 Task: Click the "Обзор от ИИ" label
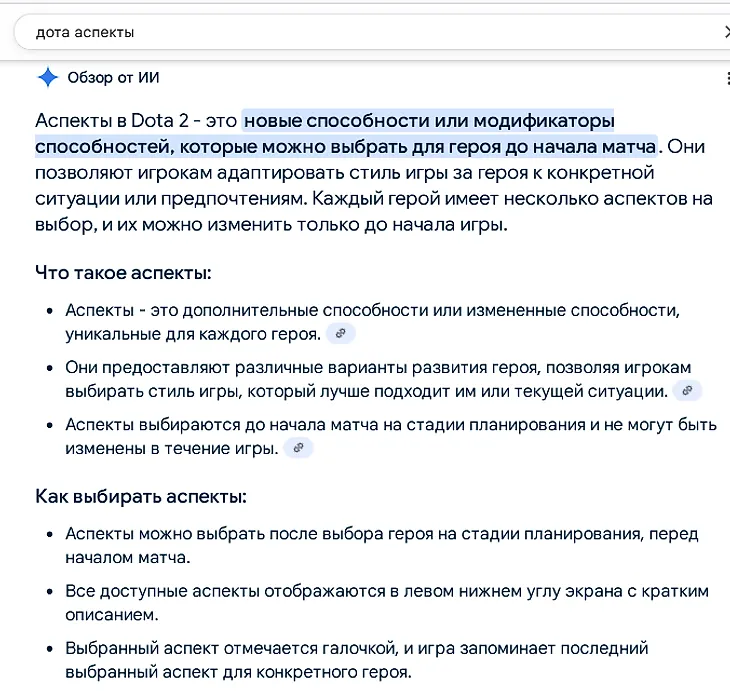coord(113,78)
